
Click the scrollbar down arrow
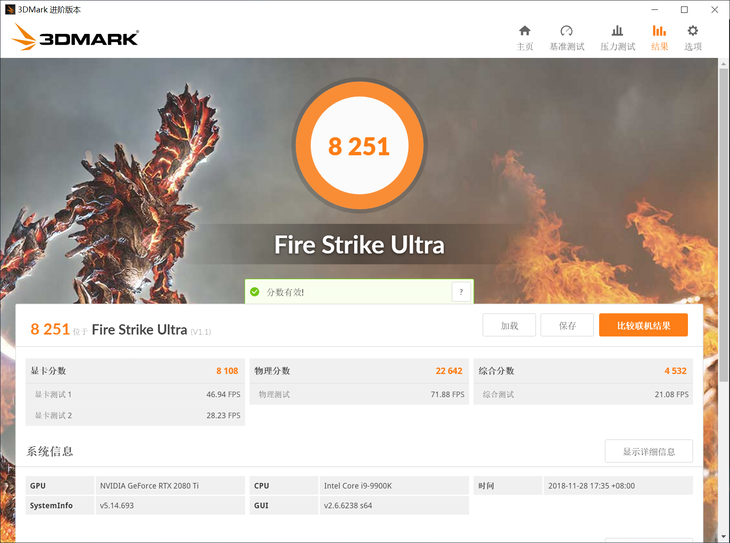click(x=723, y=537)
